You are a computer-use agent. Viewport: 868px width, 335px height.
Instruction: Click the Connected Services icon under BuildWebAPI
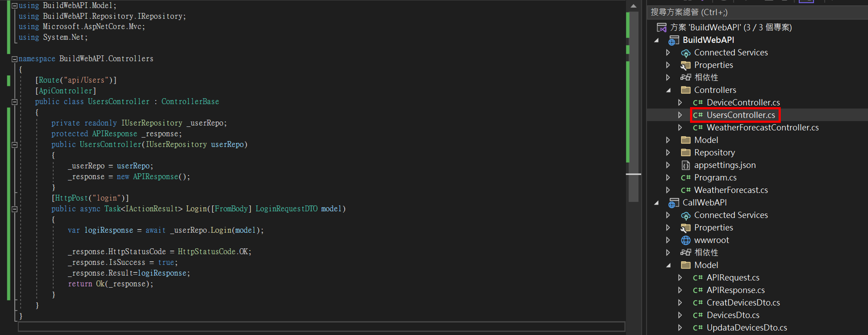[686, 53]
